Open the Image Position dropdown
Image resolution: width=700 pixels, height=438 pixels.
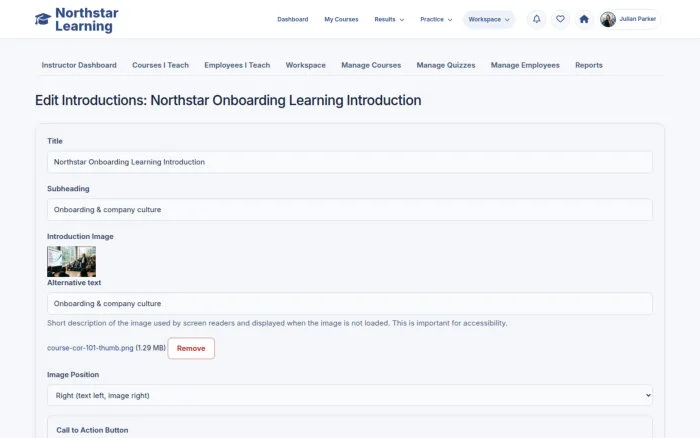coord(350,396)
